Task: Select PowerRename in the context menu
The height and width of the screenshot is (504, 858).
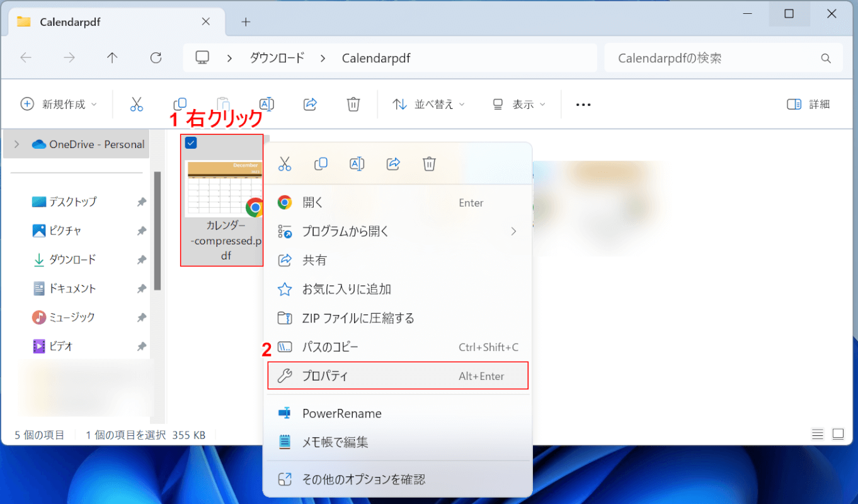Action: click(x=398, y=413)
